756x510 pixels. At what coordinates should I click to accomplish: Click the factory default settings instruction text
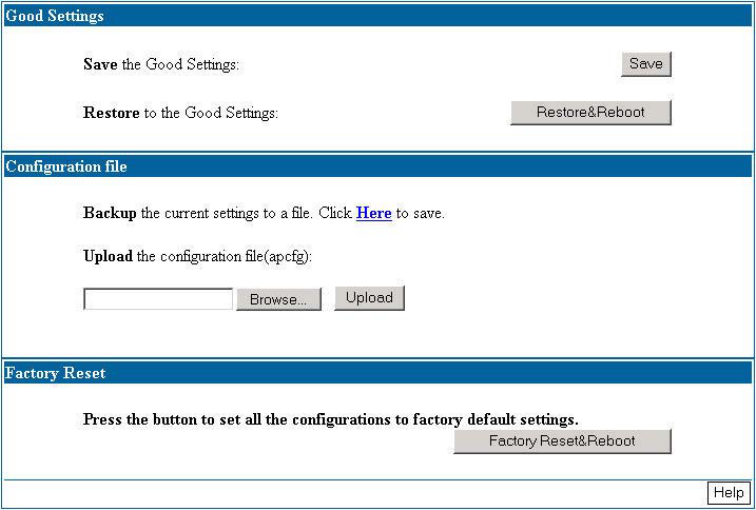331,419
